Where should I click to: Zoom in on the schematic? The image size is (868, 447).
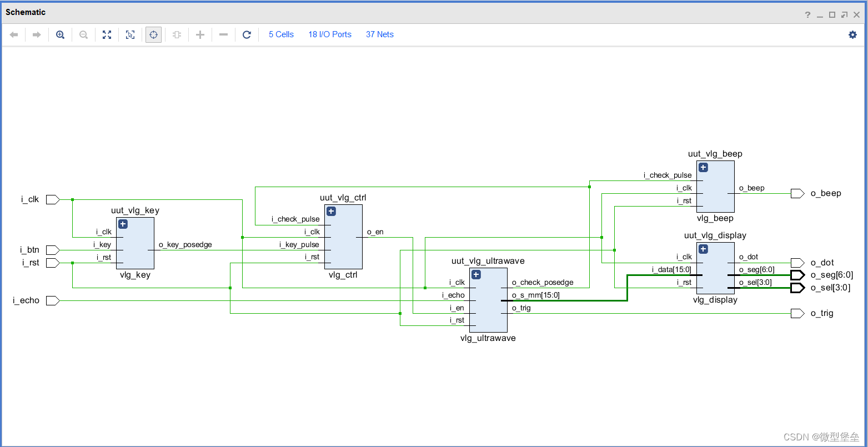pyautogui.click(x=60, y=34)
